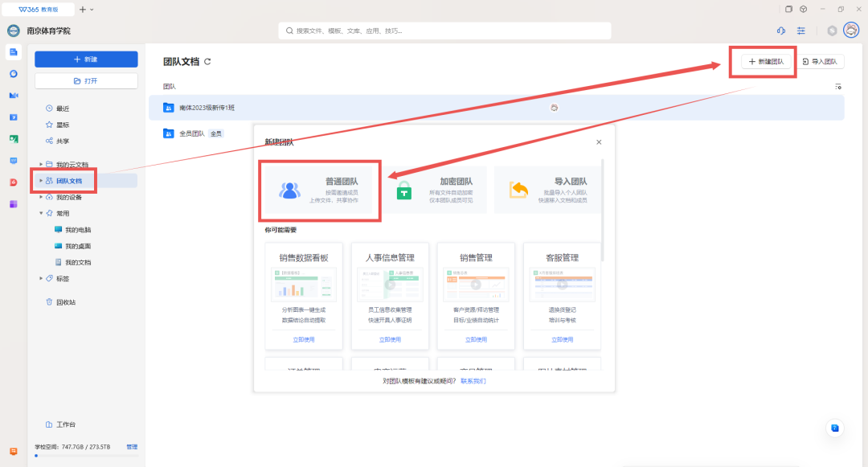This screenshot has width=868, height=467.
Task: Open the user avatar in top right
Action: [851, 30]
